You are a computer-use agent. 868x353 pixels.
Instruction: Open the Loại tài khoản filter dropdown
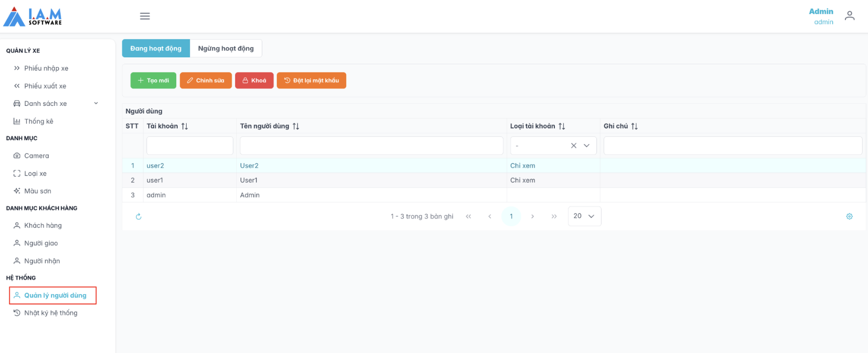tap(587, 146)
